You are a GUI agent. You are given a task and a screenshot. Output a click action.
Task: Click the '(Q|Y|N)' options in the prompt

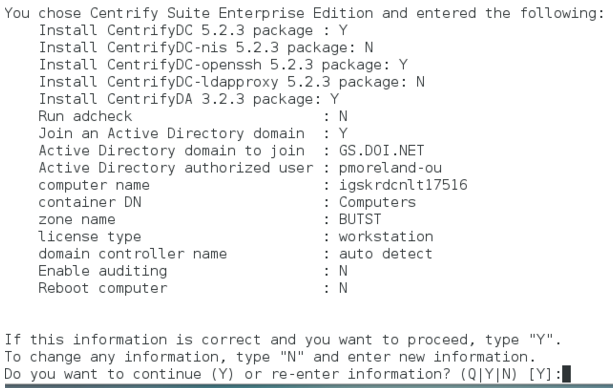coord(489,374)
